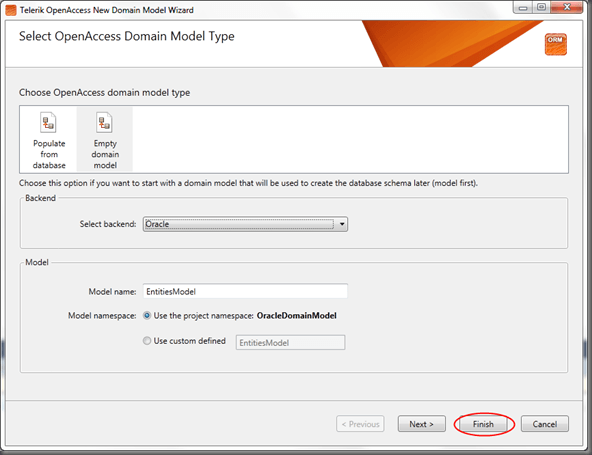The width and height of the screenshot is (592, 455).
Task: Maximize the wizard window
Action: coord(541,7)
